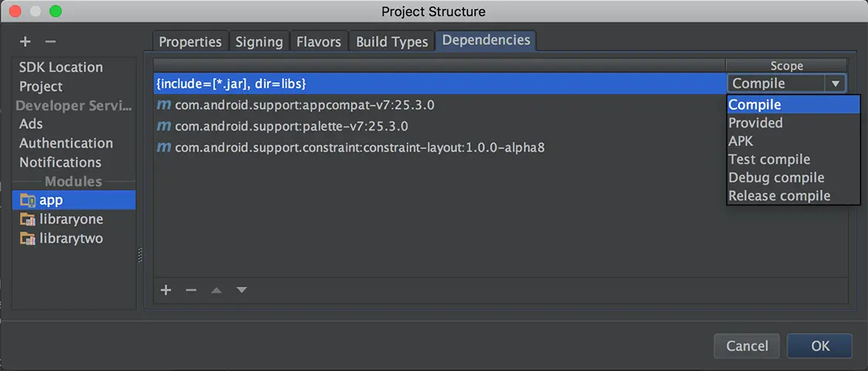This screenshot has height=371, width=868.
Task: Click the add module plus icon
Action: [25, 41]
